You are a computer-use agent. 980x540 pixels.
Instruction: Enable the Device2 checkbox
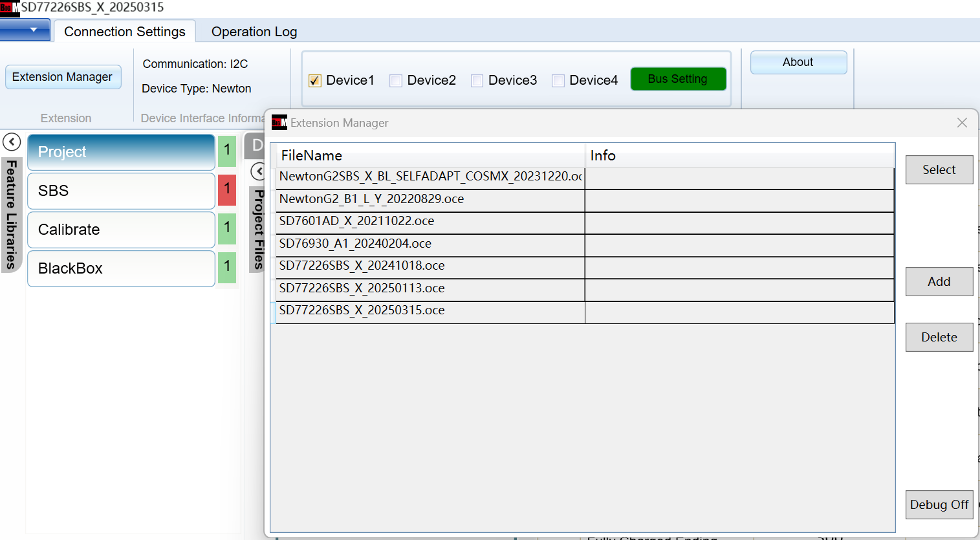pyautogui.click(x=396, y=81)
